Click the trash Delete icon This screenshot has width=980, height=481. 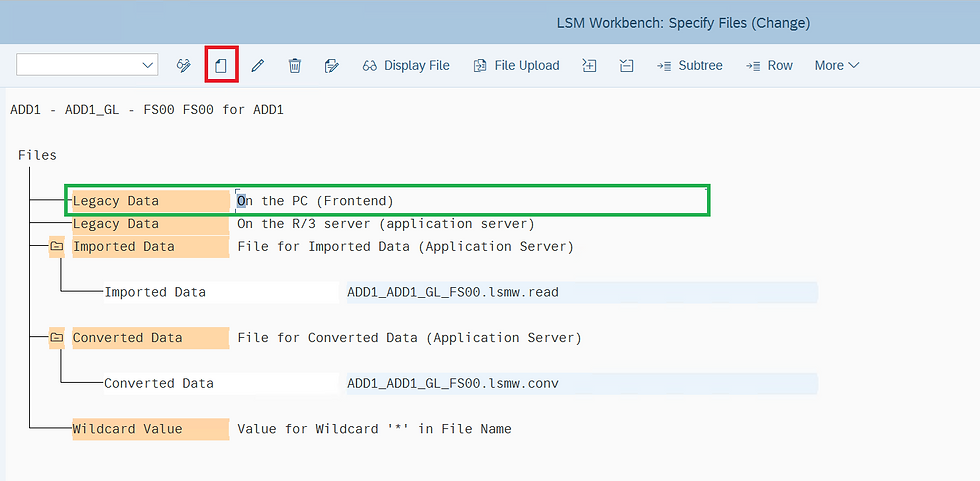[294, 65]
